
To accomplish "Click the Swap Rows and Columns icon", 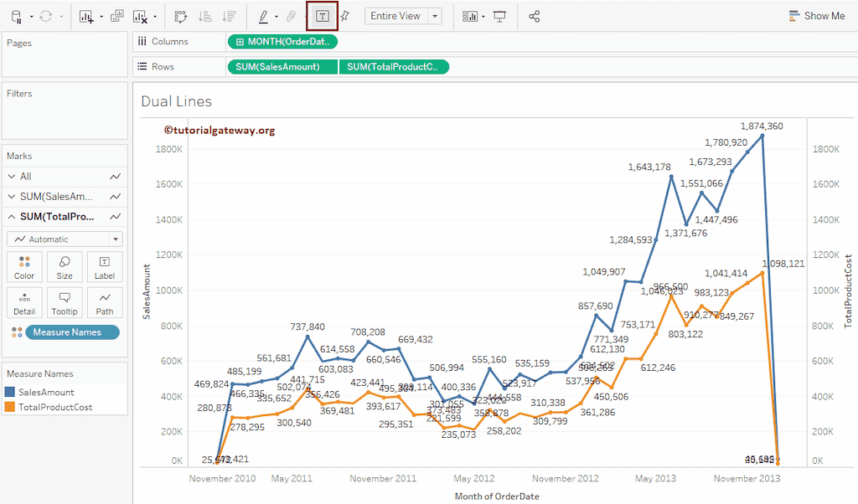I will tap(182, 16).
